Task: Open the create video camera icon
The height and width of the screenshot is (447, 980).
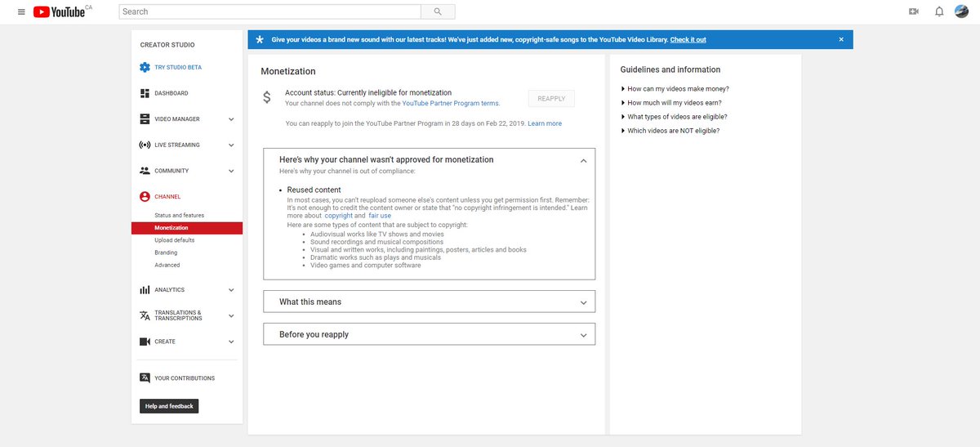Action: point(914,11)
